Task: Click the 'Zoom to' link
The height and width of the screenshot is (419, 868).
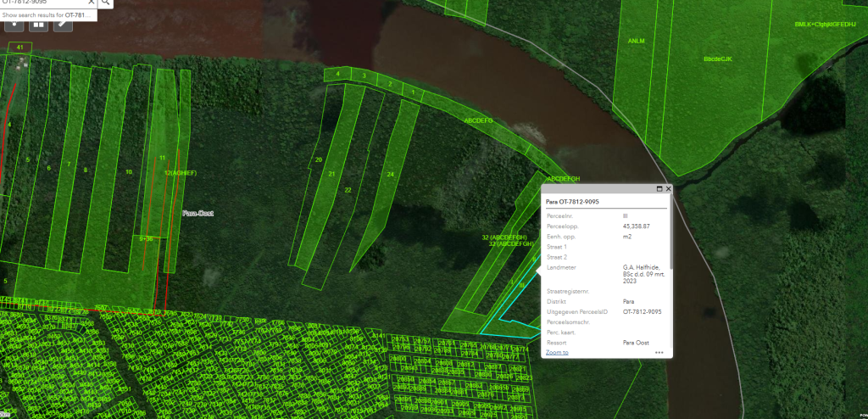Action: click(557, 352)
